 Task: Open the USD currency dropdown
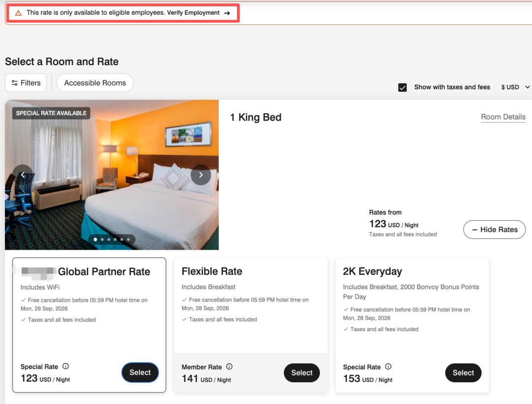(515, 87)
